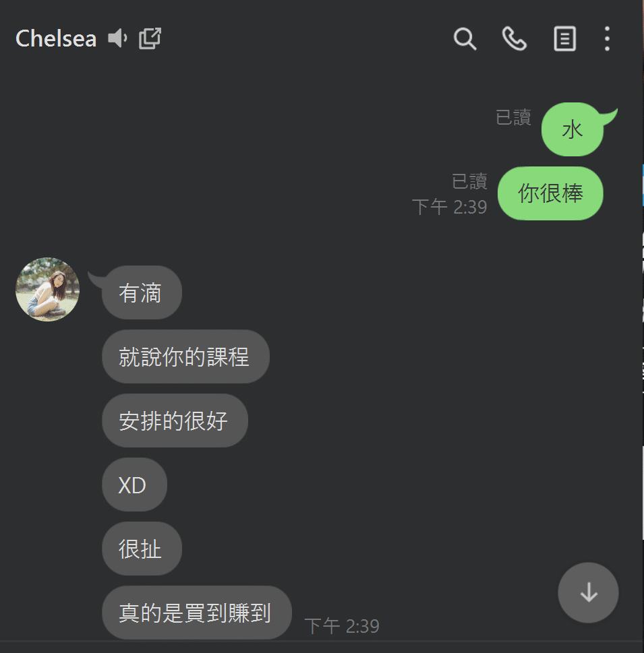Open search in the Chelsea chat

tap(465, 38)
